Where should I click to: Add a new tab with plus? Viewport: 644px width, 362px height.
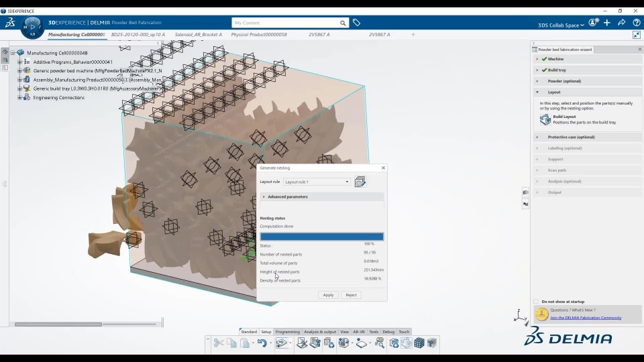point(413,34)
